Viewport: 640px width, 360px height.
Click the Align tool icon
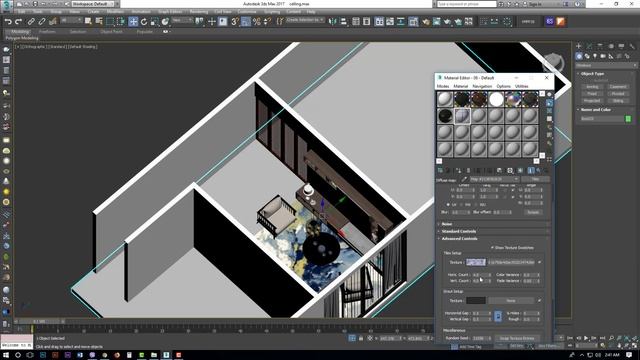pos(343,22)
